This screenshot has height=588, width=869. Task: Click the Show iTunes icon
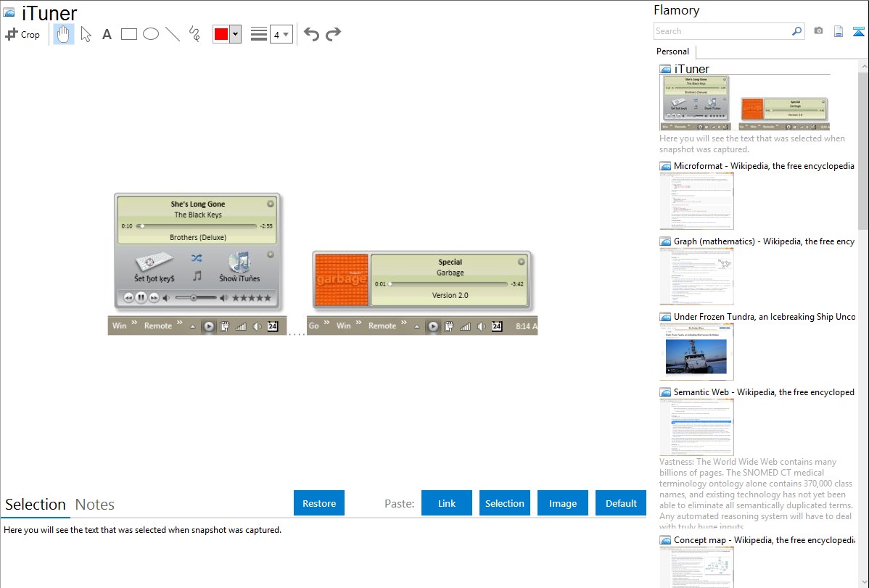[x=239, y=261]
